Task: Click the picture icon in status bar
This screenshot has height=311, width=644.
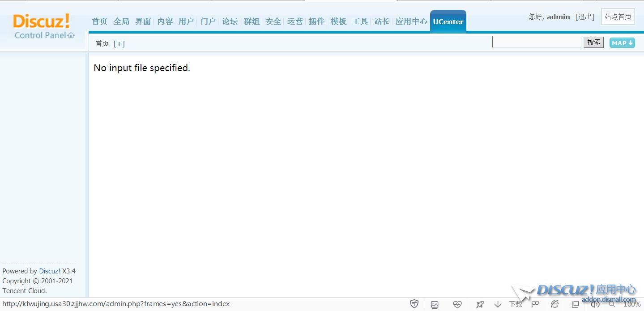Action: click(435, 304)
